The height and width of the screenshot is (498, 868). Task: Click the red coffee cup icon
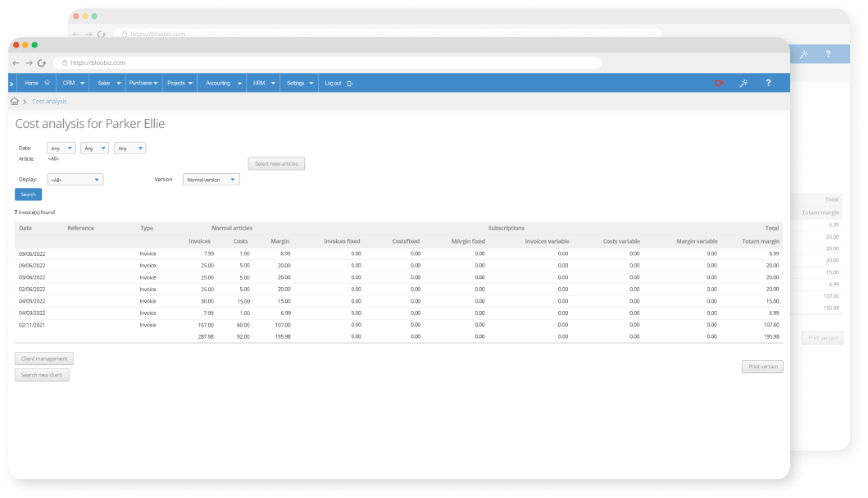[719, 83]
